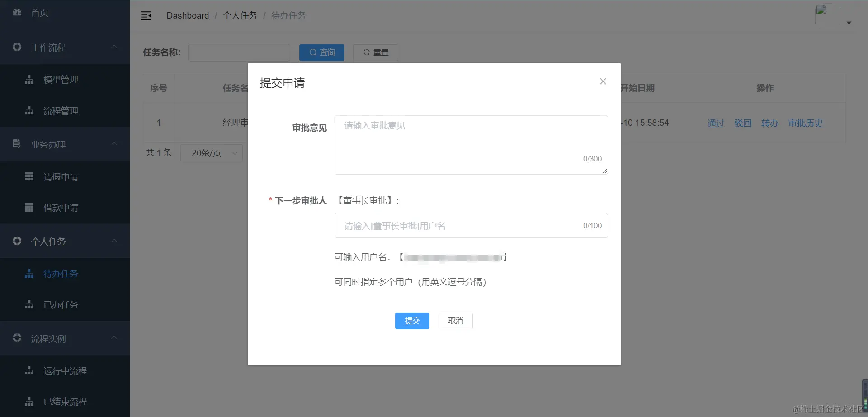Screen dimensions: 868x417
Task: Submit the application with 提交 button
Action: 412,321
